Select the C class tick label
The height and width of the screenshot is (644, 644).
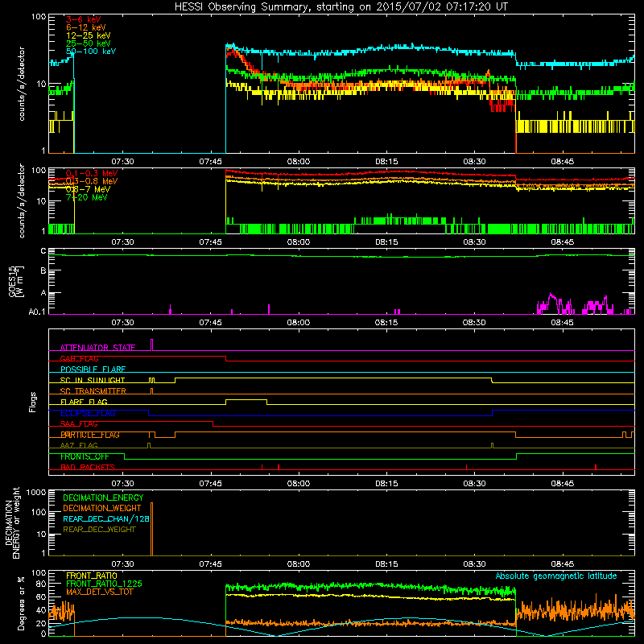click(x=43, y=251)
